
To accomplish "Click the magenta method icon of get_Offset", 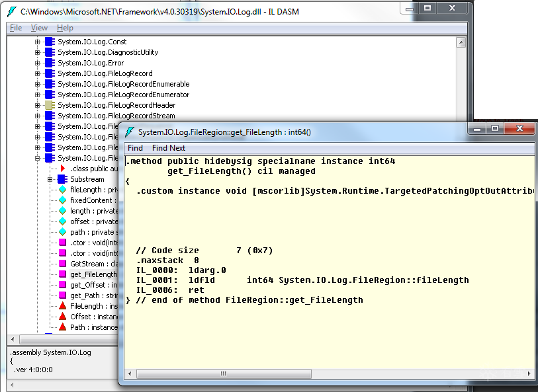I will point(62,285).
